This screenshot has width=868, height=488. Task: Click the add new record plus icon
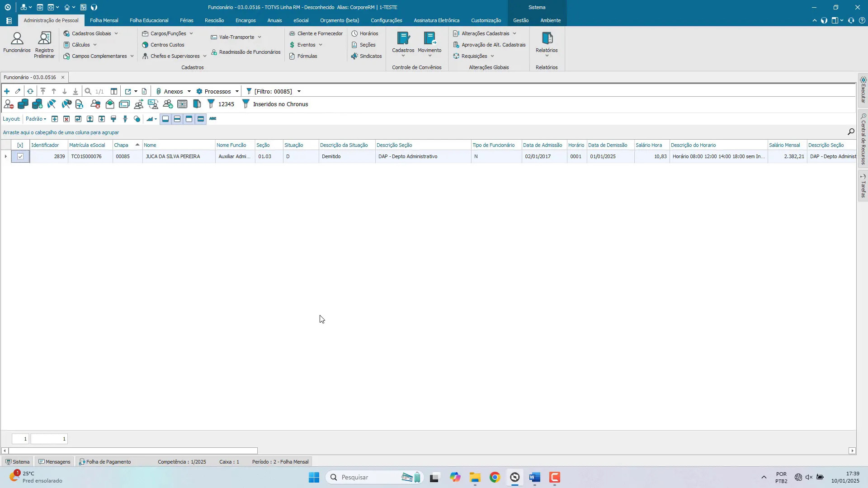tap(7, 91)
